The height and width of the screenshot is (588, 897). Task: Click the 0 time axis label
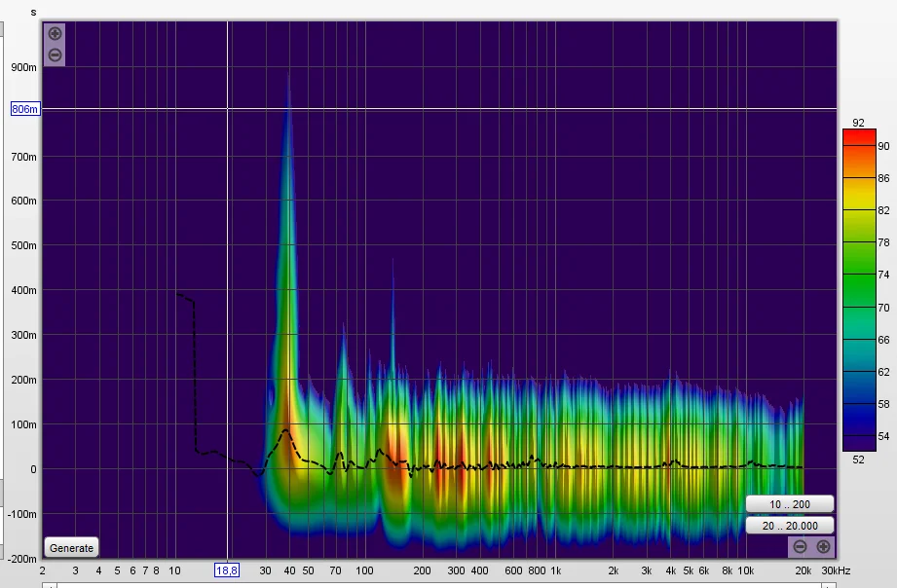tap(33, 469)
